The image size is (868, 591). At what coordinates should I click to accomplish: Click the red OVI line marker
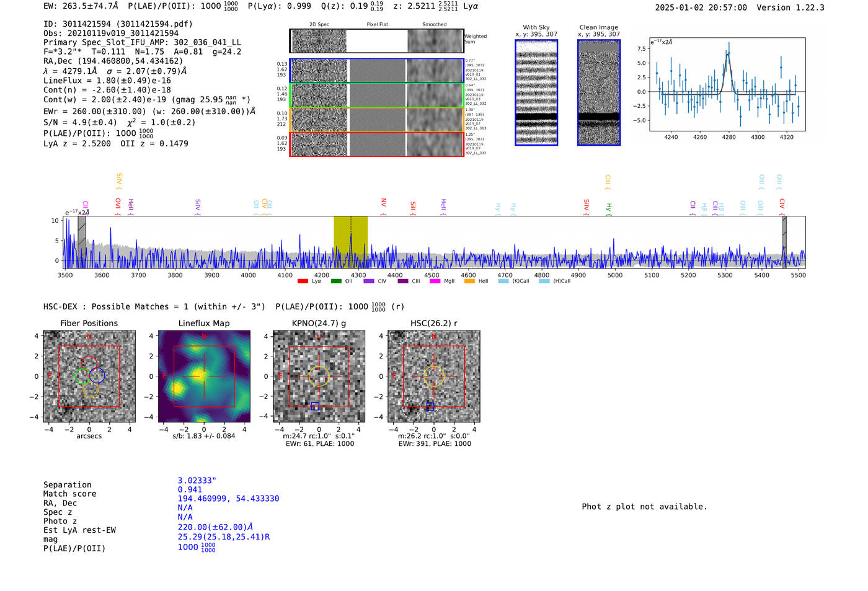click(x=118, y=206)
